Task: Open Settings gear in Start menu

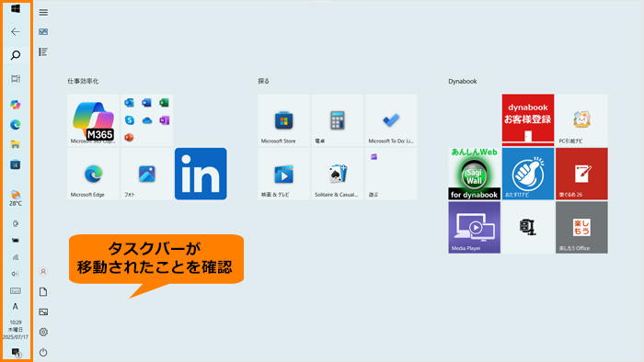Action: pyautogui.click(x=43, y=332)
